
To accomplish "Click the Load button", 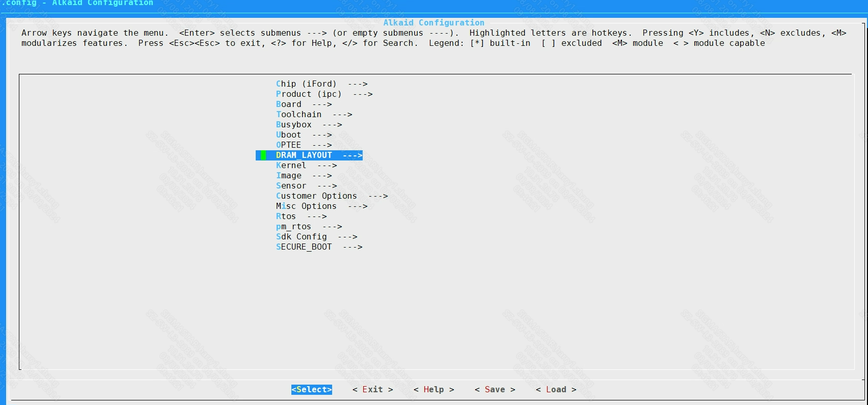I will [556, 390].
